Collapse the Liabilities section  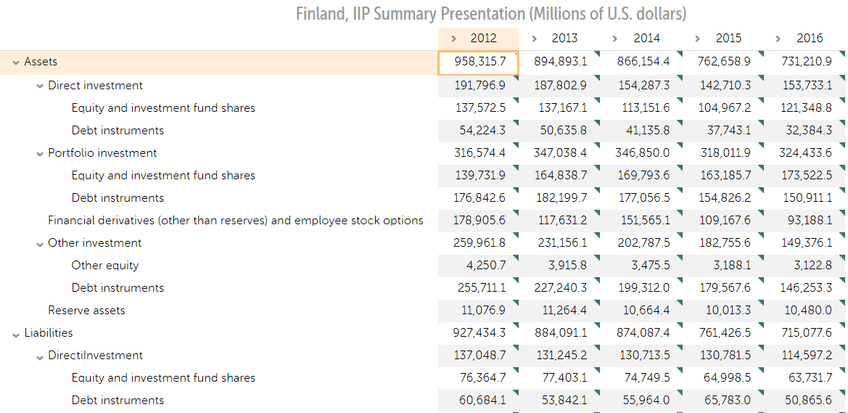coord(15,333)
